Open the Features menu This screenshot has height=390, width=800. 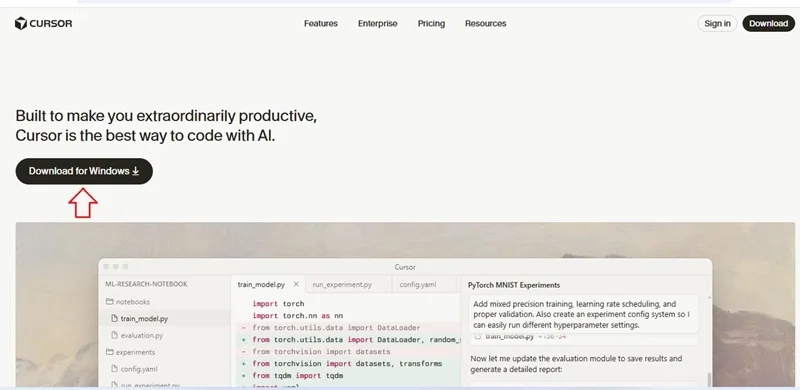320,23
